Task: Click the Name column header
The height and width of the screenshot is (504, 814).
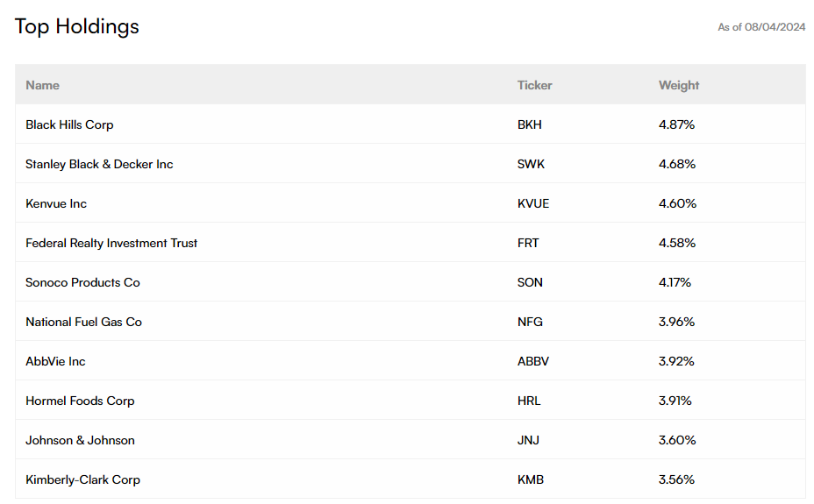Action: pyautogui.click(x=43, y=85)
